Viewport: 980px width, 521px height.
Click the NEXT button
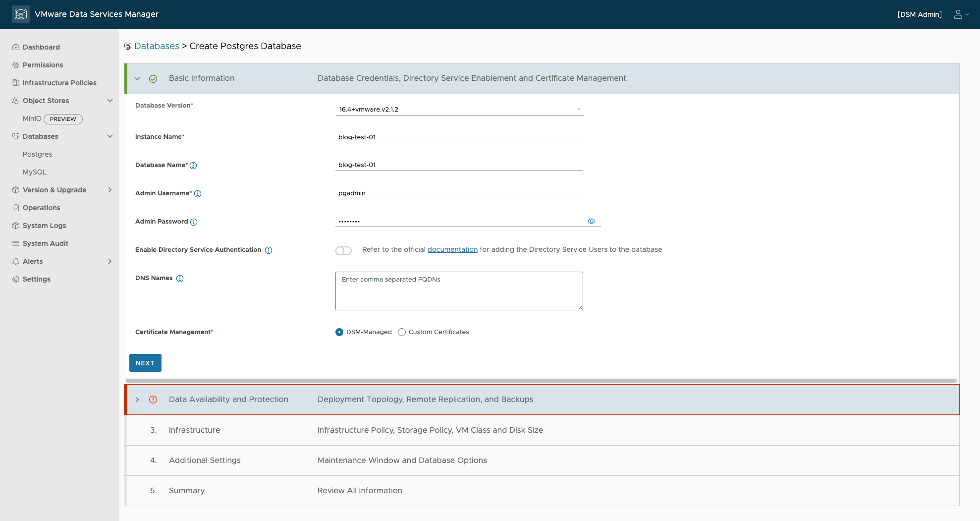145,363
